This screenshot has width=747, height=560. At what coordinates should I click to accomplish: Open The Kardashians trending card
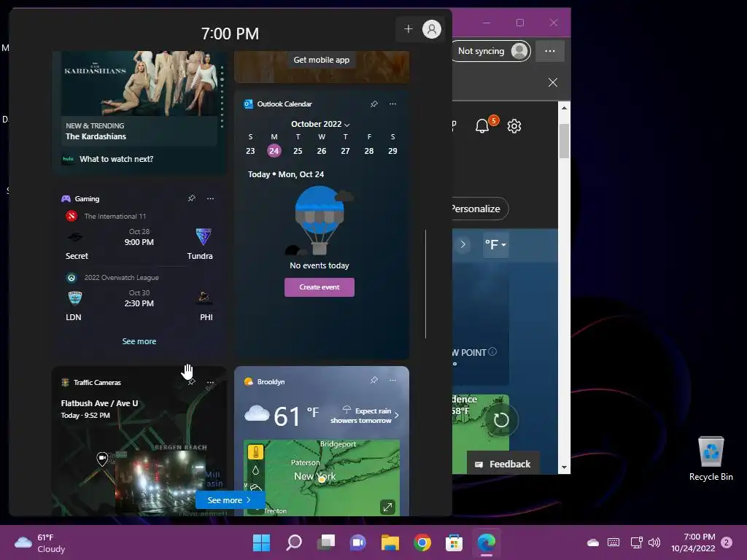(139, 98)
